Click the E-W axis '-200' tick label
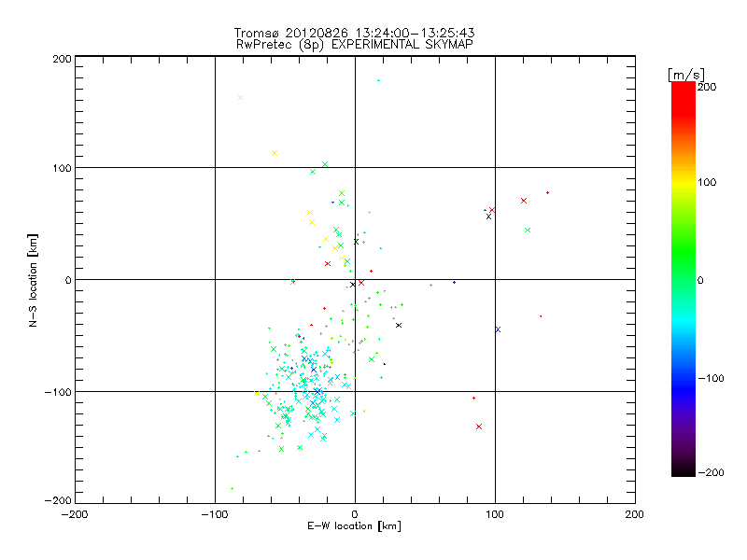This screenshot has height=560, width=747. pos(75,514)
